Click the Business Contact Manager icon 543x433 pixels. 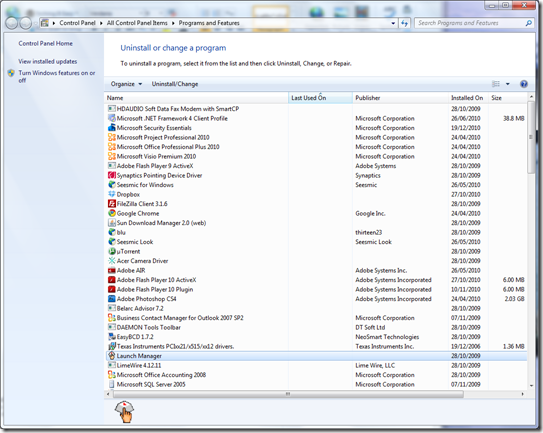click(x=112, y=318)
